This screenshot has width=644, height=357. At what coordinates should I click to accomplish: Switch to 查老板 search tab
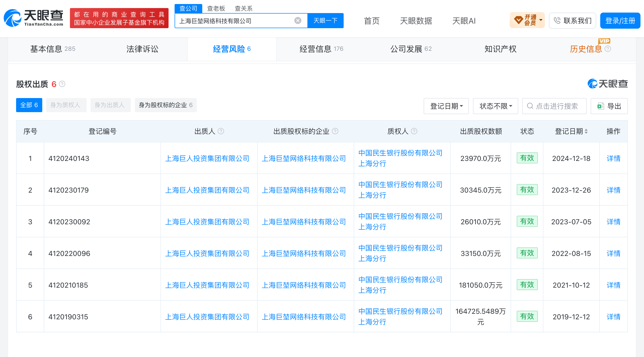tap(216, 9)
